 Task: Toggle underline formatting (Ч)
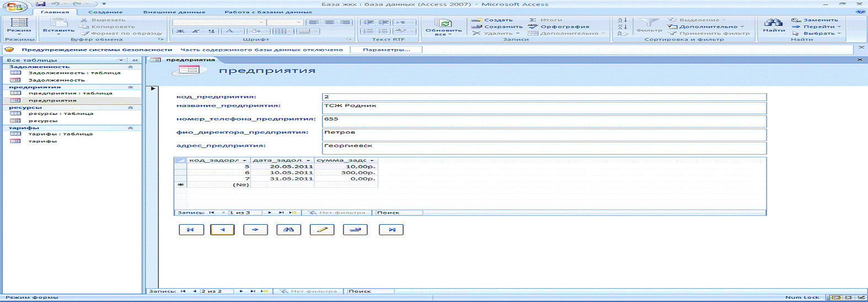[x=211, y=31]
